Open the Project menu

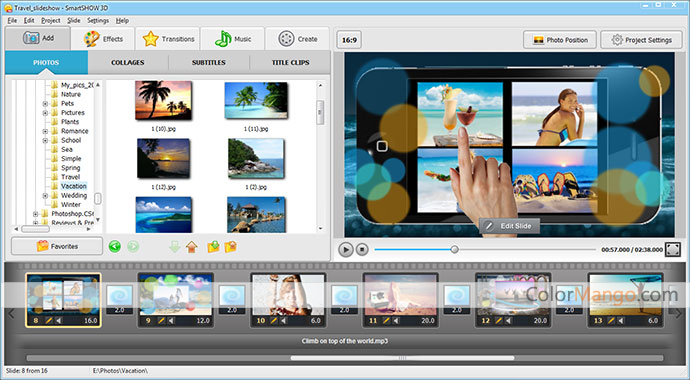click(51, 20)
